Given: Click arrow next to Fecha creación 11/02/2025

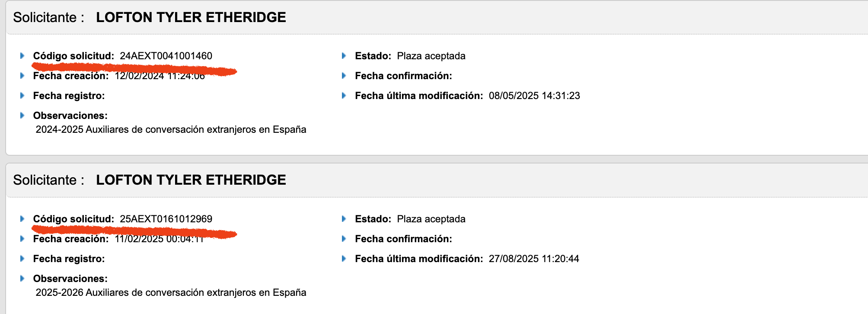Looking at the screenshot, I should pyautogui.click(x=22, y=239).
